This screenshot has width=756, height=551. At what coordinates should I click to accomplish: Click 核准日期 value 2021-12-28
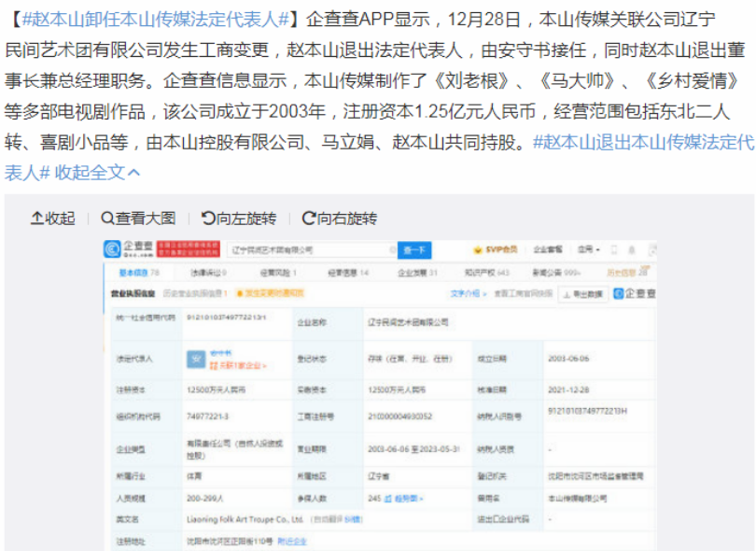[x=568, y=389]
